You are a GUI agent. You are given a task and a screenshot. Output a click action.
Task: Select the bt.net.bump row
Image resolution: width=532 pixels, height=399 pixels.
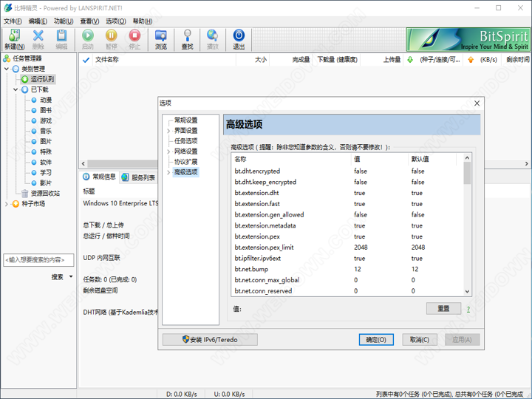[347, 269]
